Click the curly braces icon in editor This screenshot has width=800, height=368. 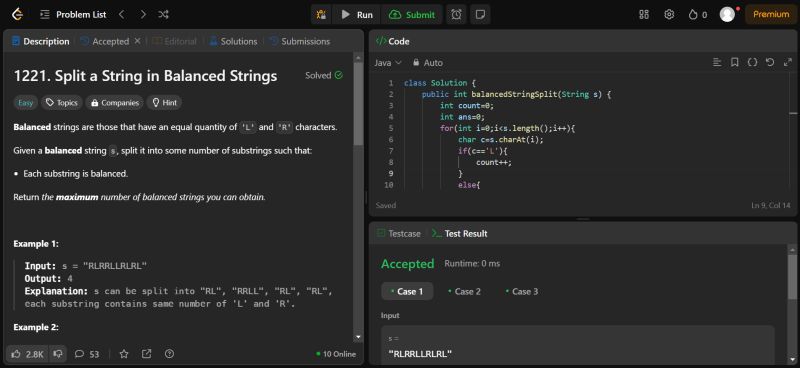(752, 62)
